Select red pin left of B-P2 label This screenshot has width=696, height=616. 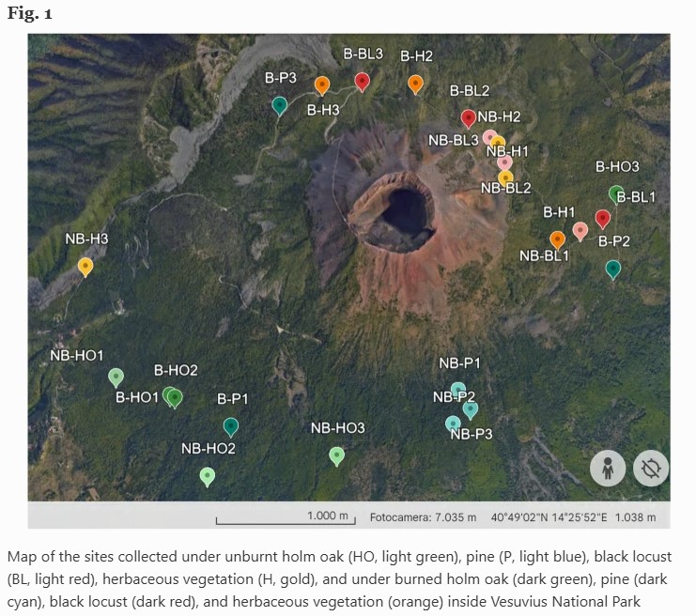[x=602, y=219]
